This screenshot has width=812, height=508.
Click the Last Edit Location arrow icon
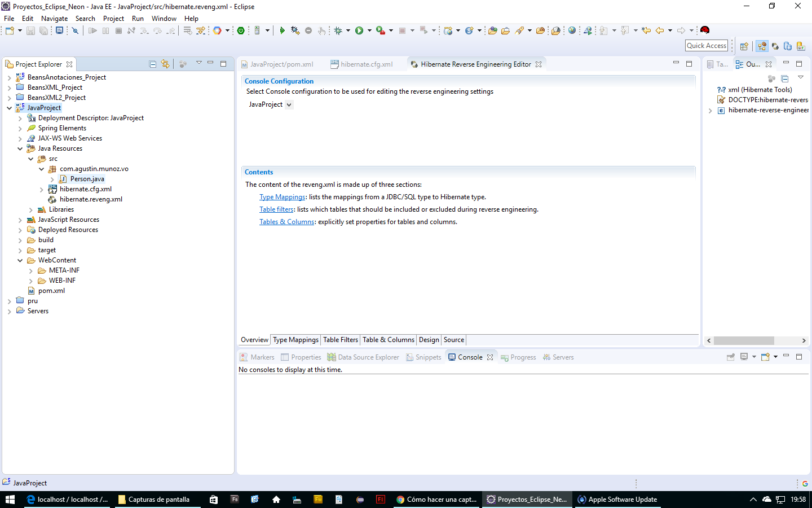646,30
